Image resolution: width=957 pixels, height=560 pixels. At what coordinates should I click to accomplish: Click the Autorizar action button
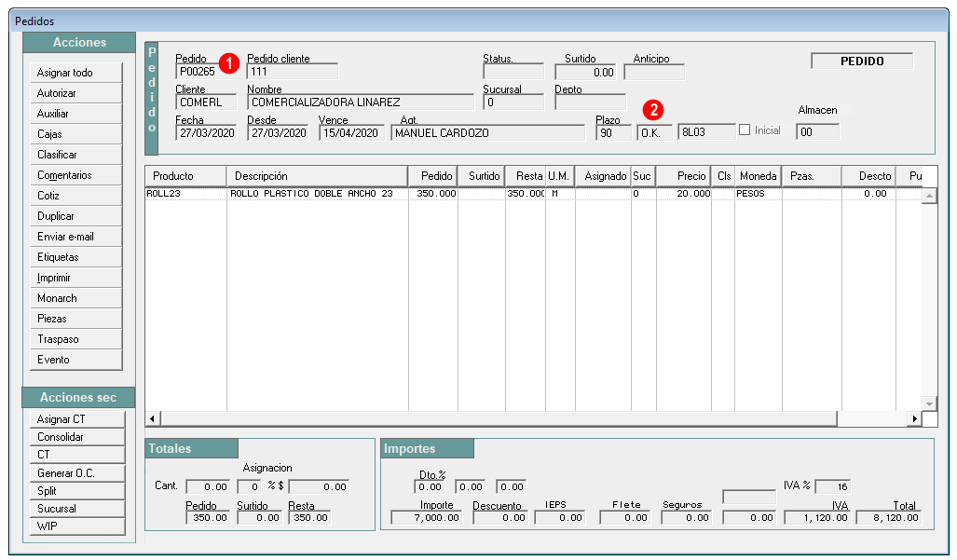point(76,93)
